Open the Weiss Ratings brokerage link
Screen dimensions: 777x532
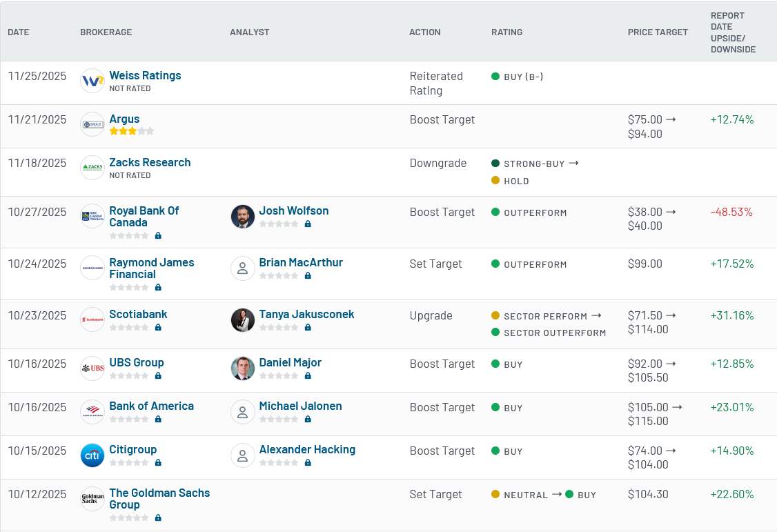tap(145, 75)
